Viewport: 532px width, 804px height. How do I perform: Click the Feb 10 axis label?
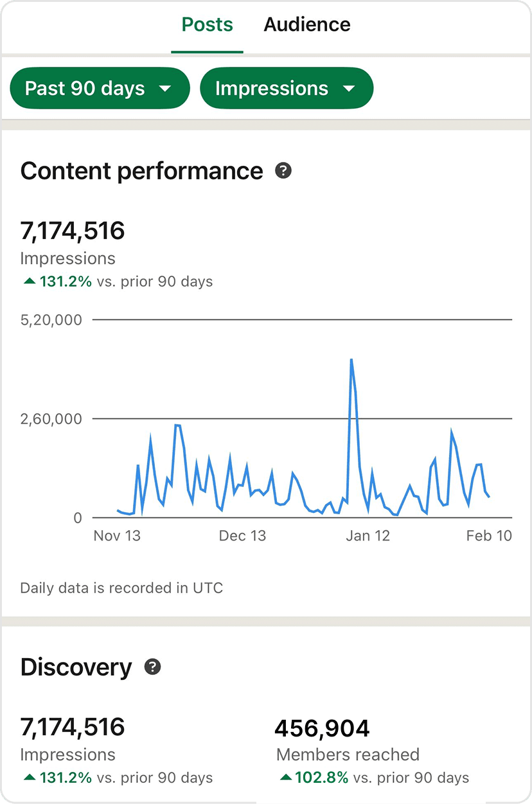[489, 536]
